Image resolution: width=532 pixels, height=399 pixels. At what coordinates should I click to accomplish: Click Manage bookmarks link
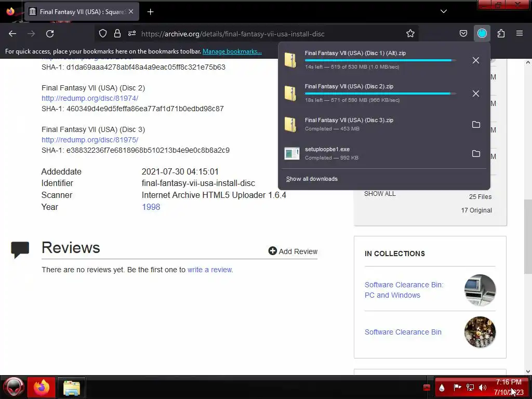pyautogui.click(x=232, y=51)
